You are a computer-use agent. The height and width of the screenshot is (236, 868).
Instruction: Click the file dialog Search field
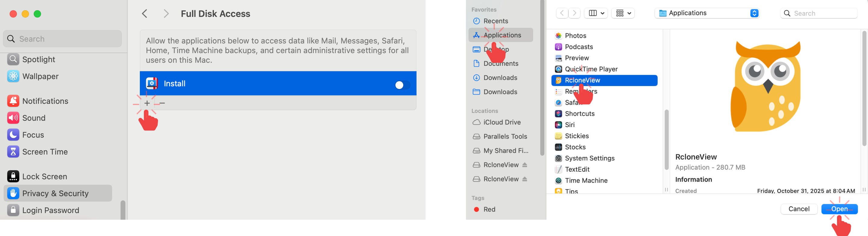point(819,13)
